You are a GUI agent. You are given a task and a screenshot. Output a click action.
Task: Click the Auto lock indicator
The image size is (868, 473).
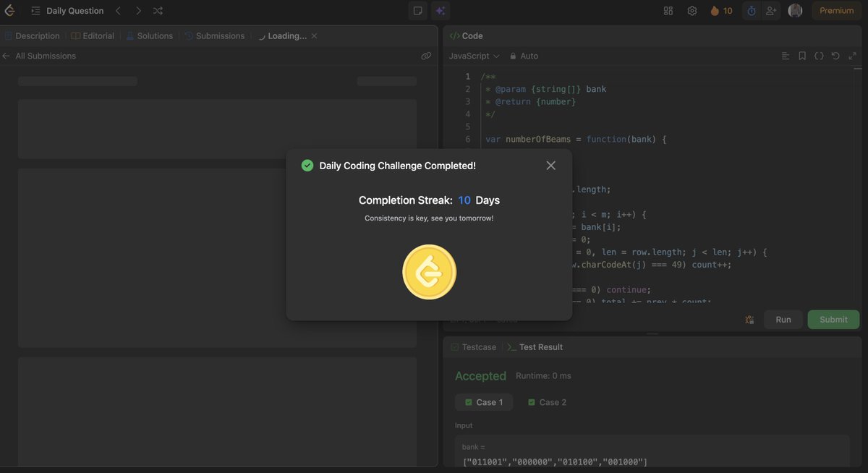coord(524,56)
